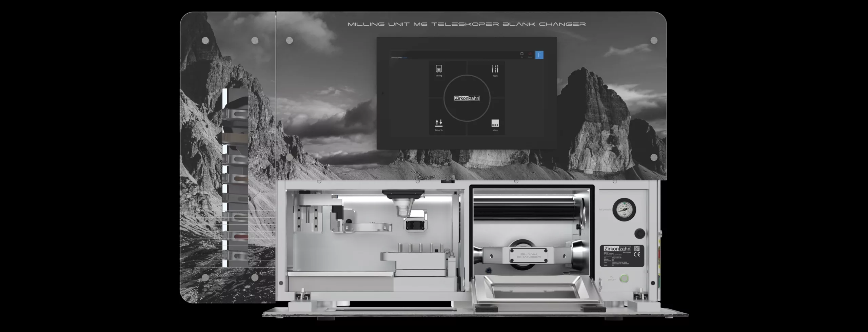Viewport: 868px width, 332px height.
Task: Click the QR code on the nameplate
Action: click(x=637, y=249)
